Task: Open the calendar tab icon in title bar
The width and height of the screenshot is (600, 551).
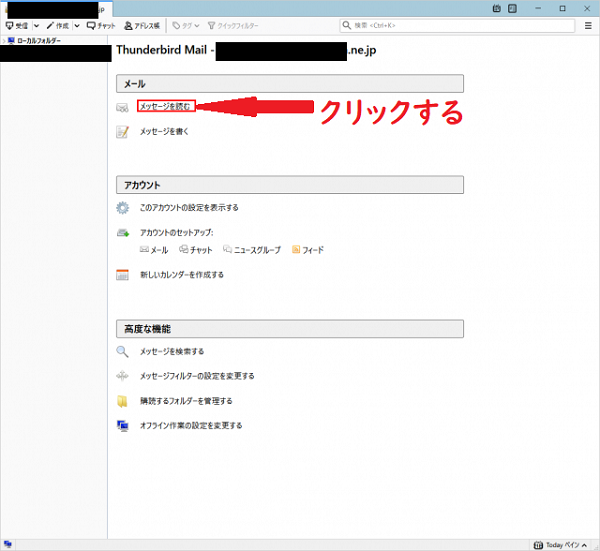Action: coord(497,8)
